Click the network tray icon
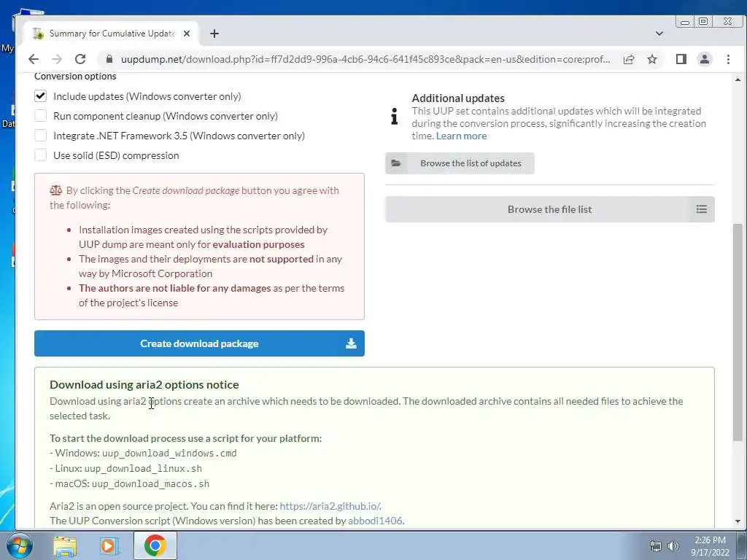 coord(656,546)
